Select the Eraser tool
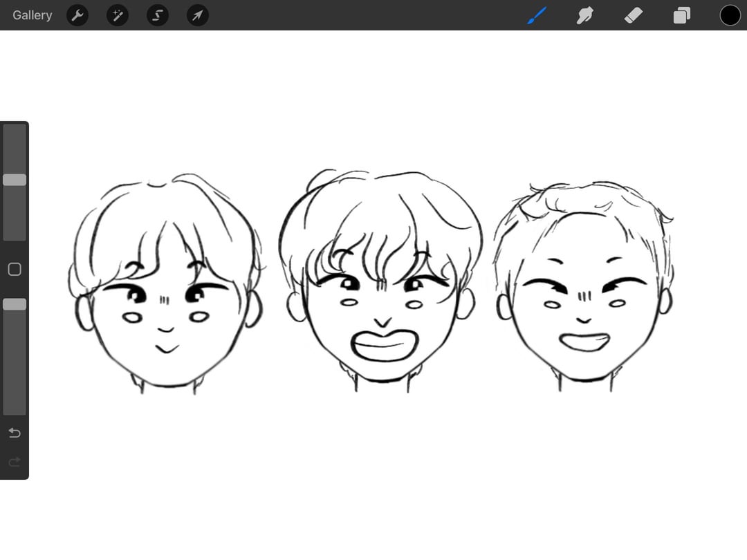The height and width of the screenshot is (560, 747). click(634, 15)
